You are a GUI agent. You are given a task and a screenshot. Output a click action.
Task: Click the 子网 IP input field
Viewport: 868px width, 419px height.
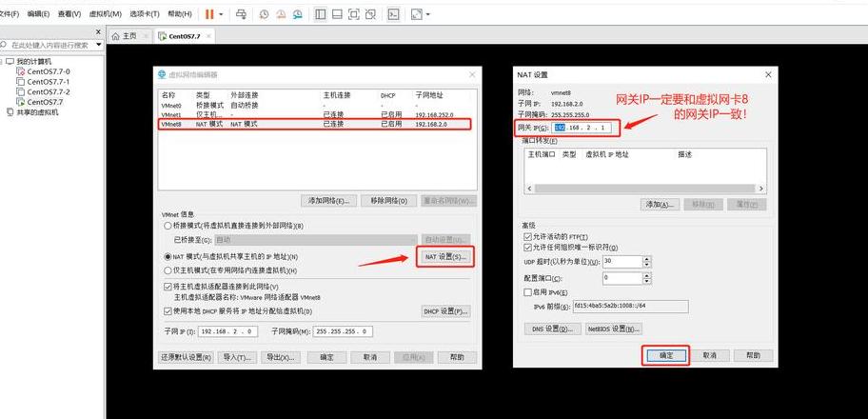(x=227, y=331)
